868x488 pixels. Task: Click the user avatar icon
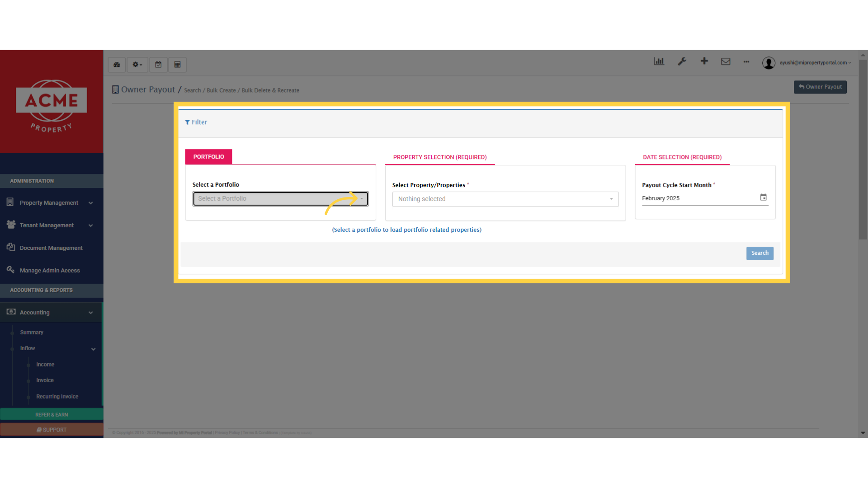coord(769,63)
